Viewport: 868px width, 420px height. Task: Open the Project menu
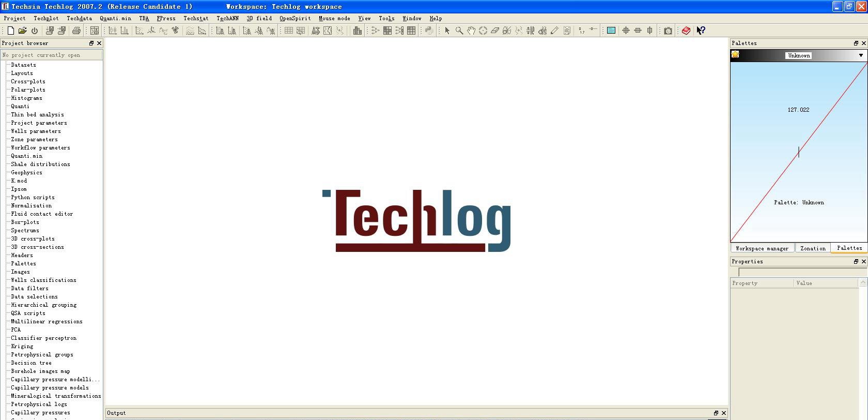click(x=14, y=18)
